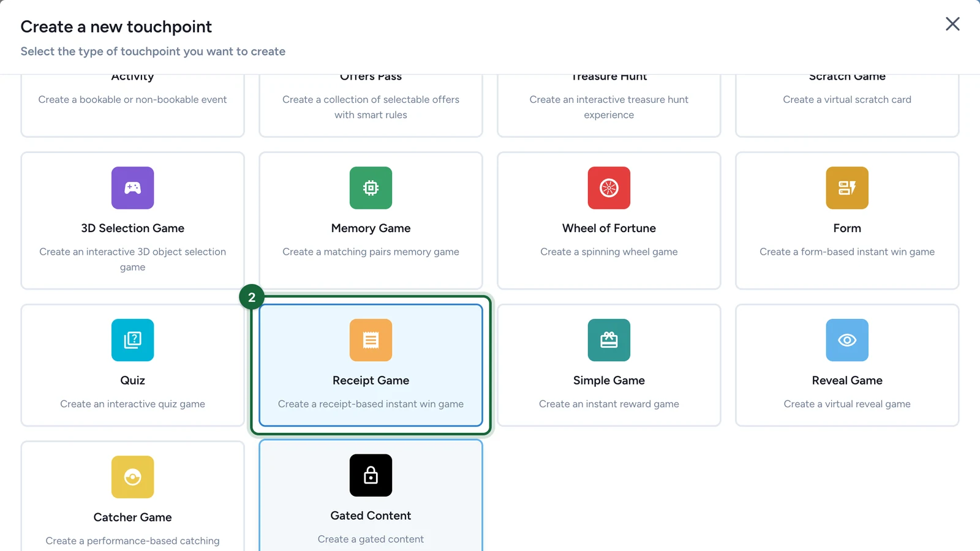
Task: Choose the Memory Game title text
Action: (371, 228)
